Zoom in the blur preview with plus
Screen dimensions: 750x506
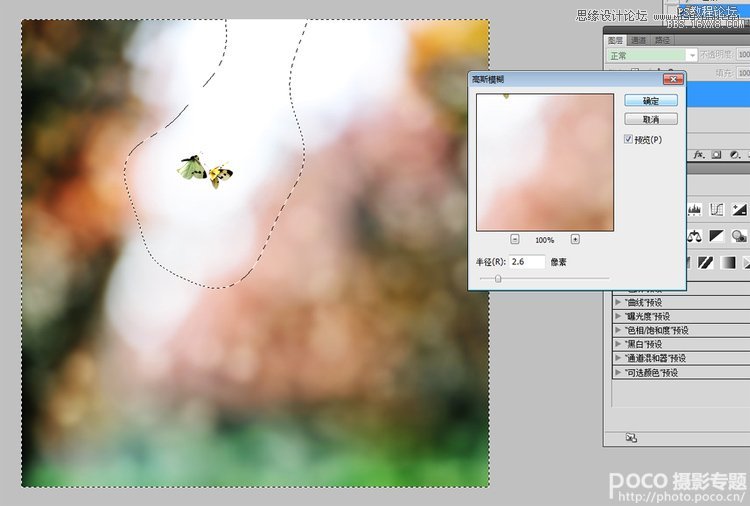click(x=575, y=239)
